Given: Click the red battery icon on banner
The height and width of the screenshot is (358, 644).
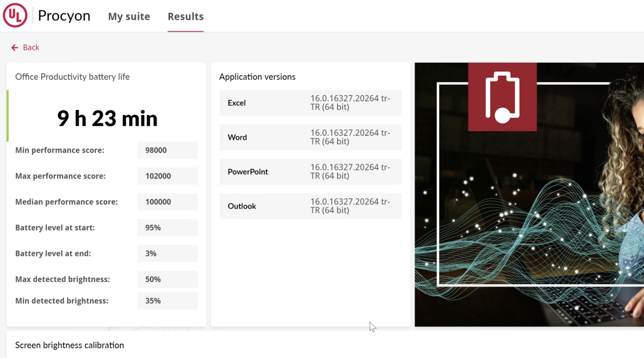Looking at the screenshot, I should [502, 97].
